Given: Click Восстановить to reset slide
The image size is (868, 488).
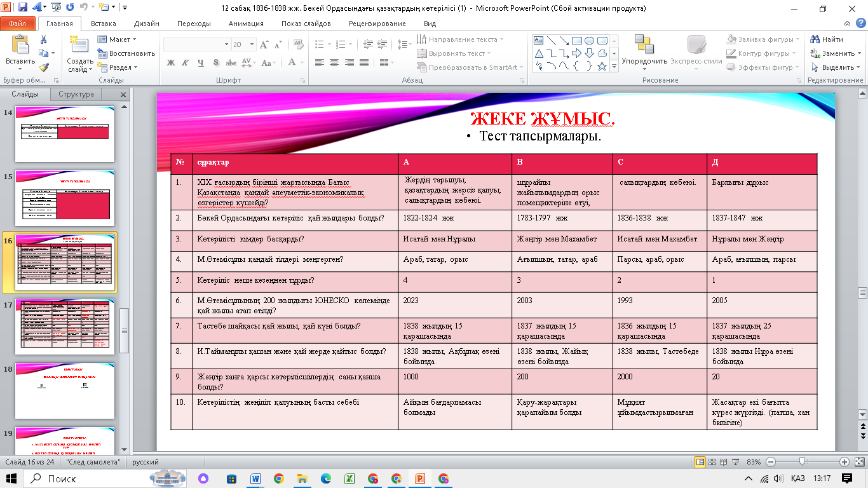Looking at the screenshot, I should (x=126, y=53).
